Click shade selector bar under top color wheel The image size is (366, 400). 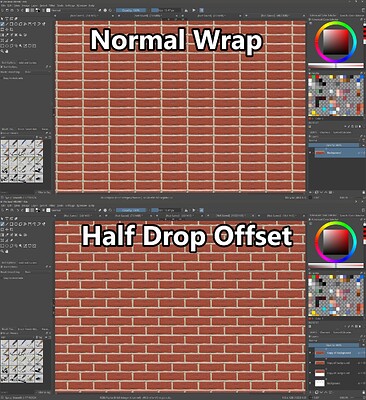click(x=336, y=66)
